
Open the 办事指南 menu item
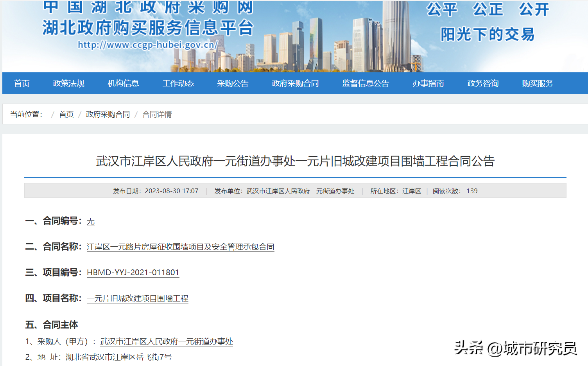(x=428, y=83)
